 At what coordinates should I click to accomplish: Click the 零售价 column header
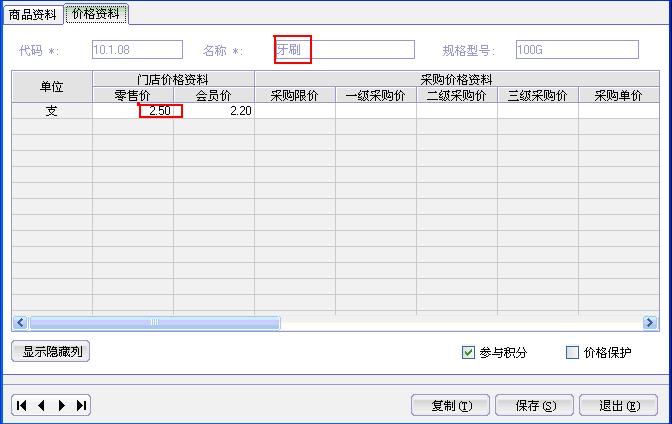(133, 95)
